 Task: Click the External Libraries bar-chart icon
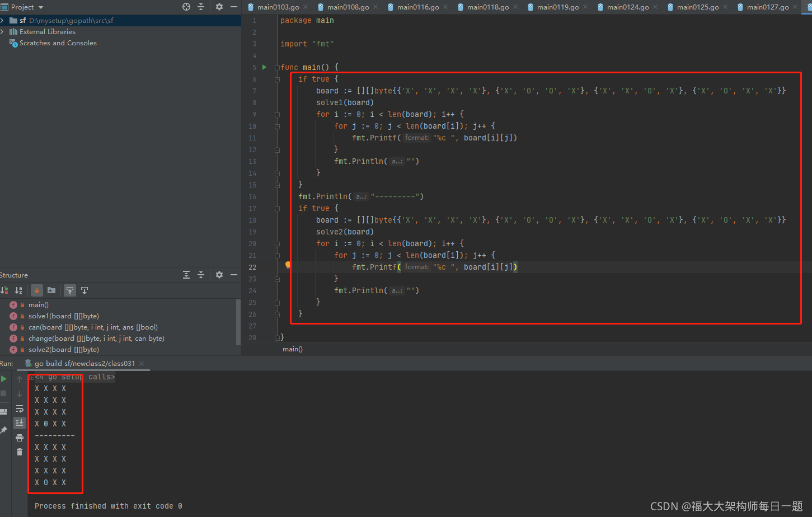[13, 32]
